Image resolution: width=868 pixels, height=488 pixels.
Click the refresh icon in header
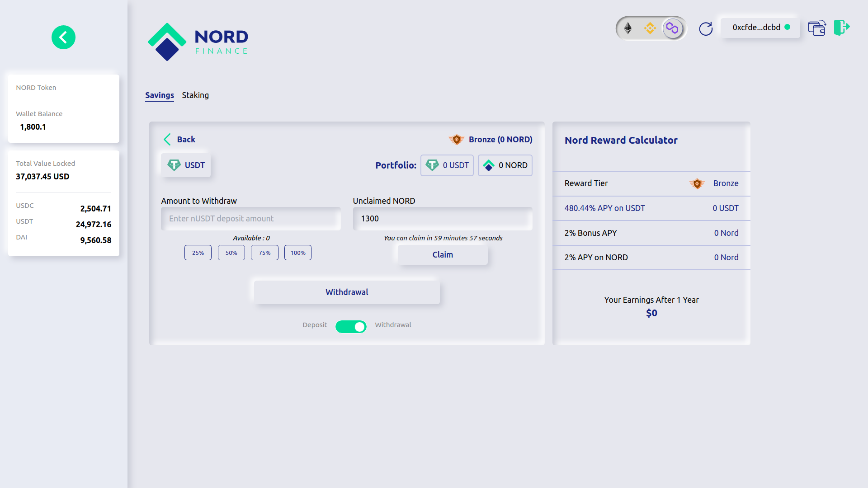coord(706,28)
